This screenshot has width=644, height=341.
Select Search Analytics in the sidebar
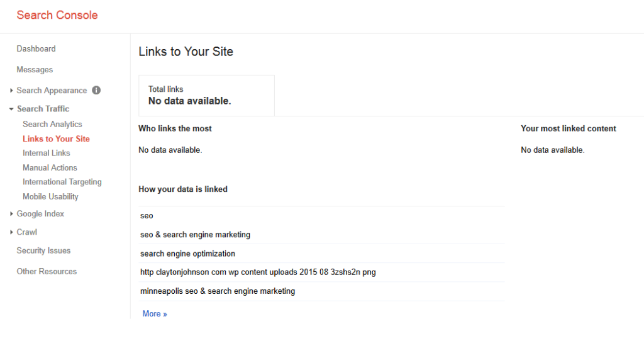pyautogui.click(x=52, y=124)
